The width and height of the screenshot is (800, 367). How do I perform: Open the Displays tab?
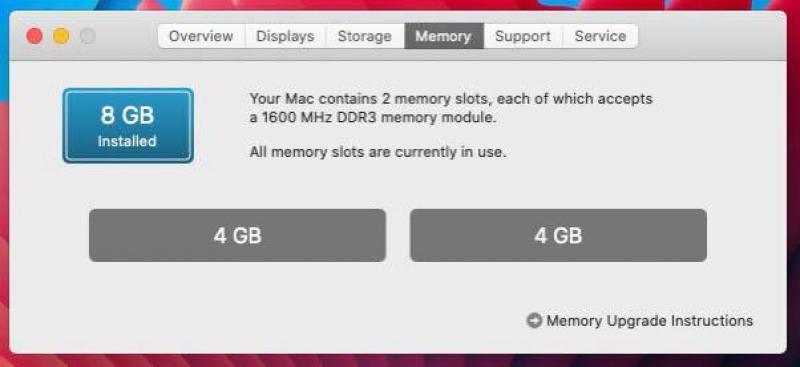point(285,36)
